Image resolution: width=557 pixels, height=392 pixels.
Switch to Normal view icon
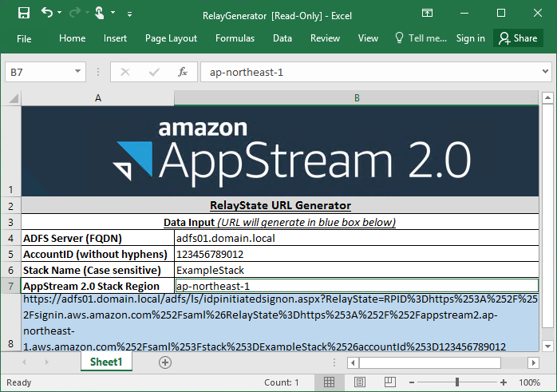pos(329,382)
